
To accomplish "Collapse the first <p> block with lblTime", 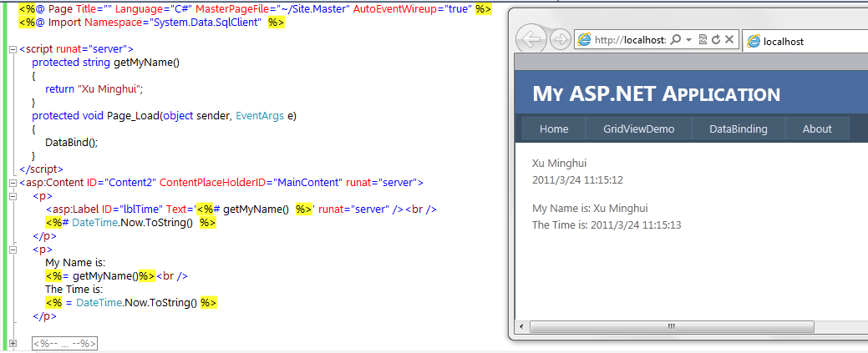I will point(13,196).
